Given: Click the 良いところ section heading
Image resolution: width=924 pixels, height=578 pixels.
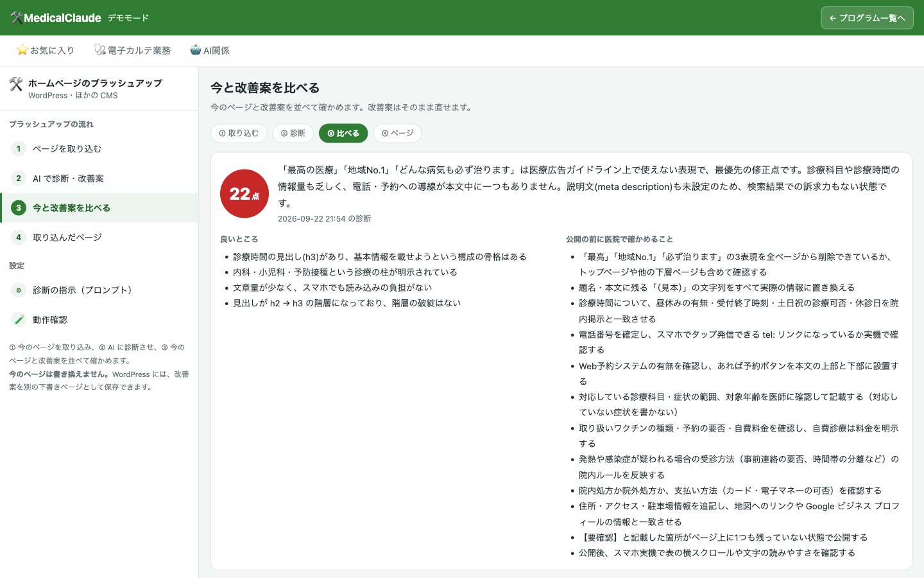Looking at the screenshot, I should tap(239, 239).
